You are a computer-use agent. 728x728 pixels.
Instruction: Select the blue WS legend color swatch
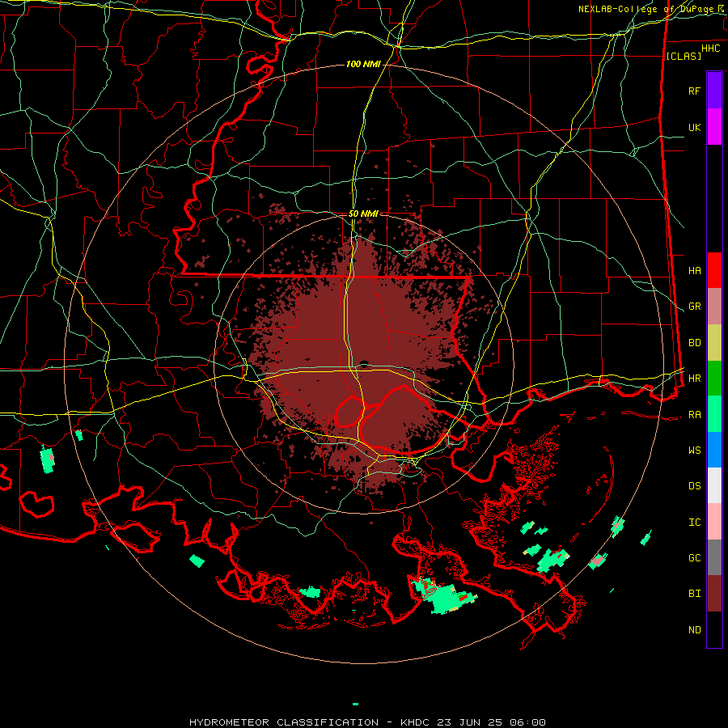click(x=714, y=450)
